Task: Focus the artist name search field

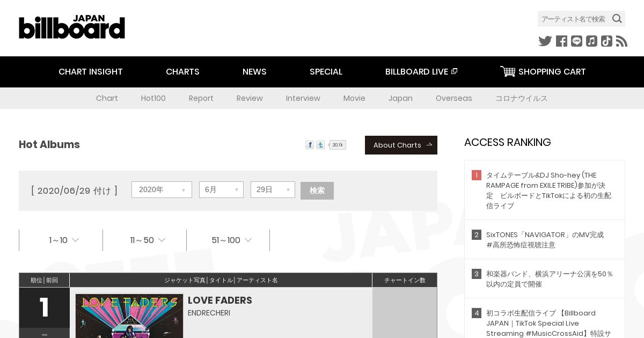Action: point(574,19)
